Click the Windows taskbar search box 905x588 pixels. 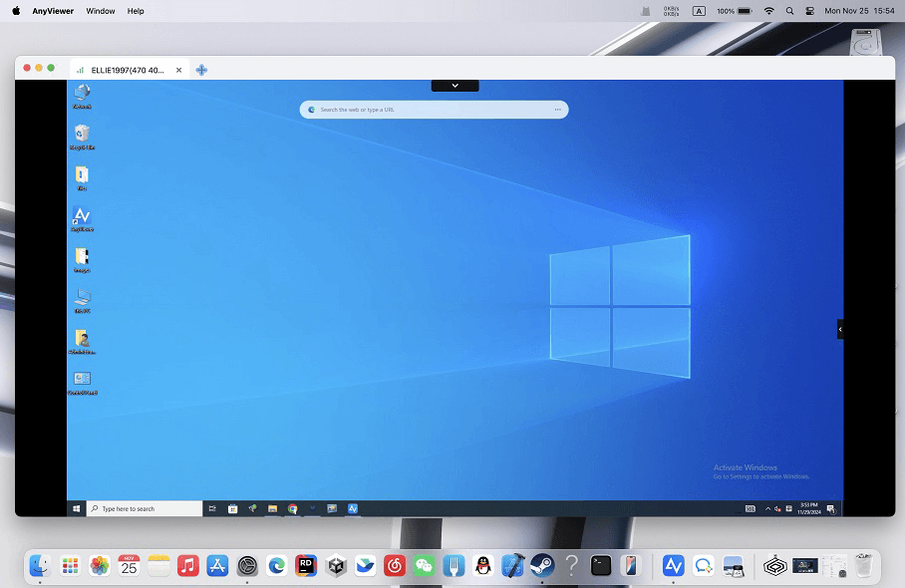(146, 508)
